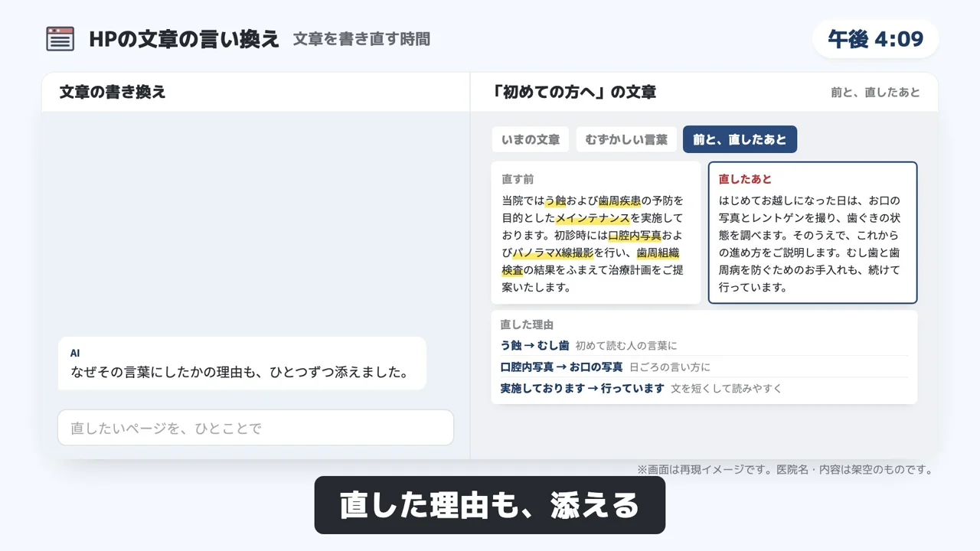This screenshot has height=551, width=980.
Task: Open the むずかしい言葉 tab
Action: [626, 139]
